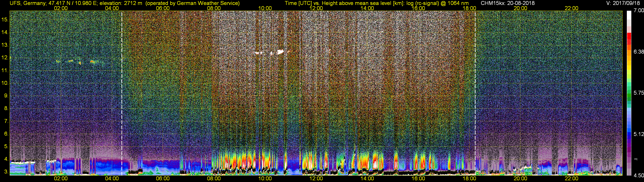Click the "3." km height axis label
This screenshot has width=644, height=182.
[6, 172]
